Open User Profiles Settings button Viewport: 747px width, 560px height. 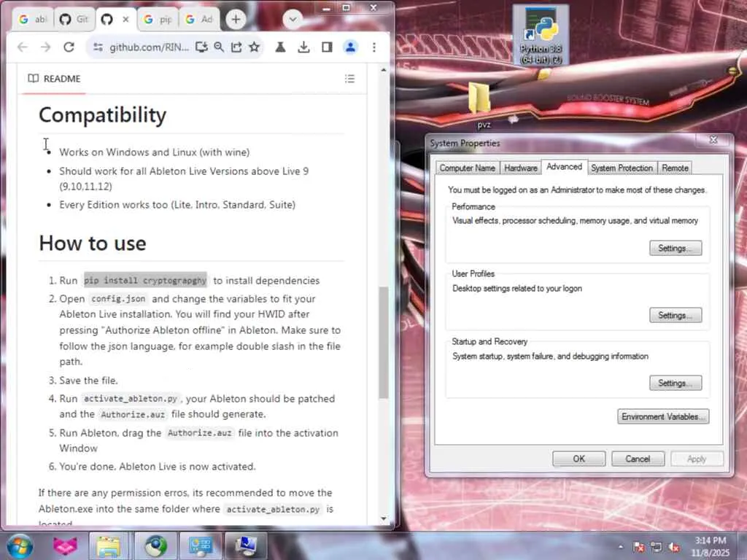(676, 315)
